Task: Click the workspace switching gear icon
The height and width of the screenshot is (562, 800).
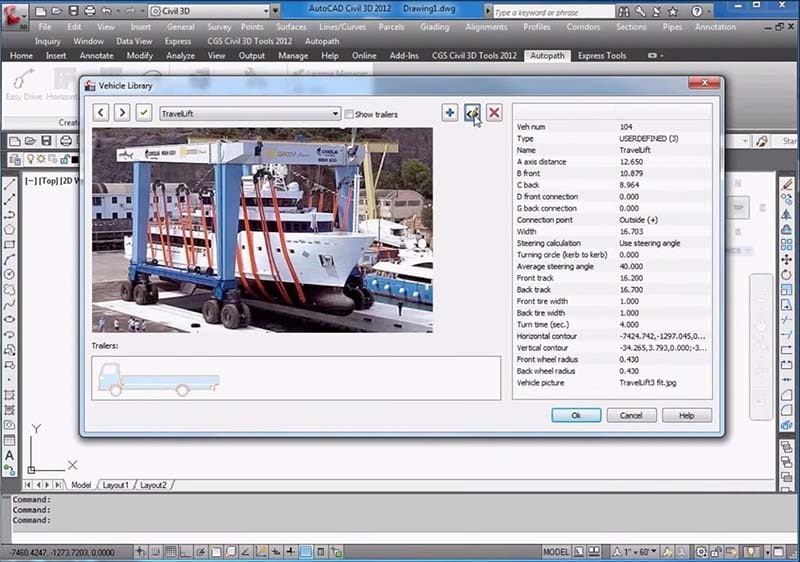Action: point(702,552)
